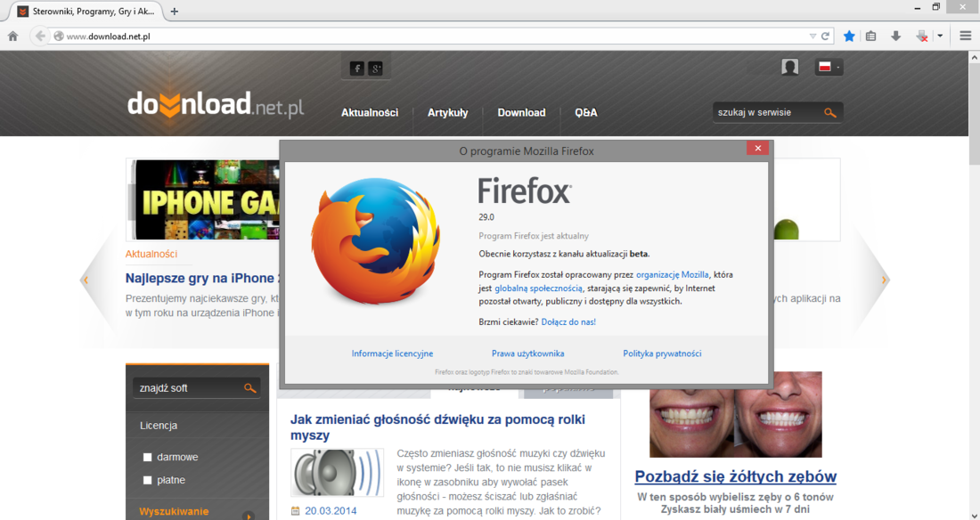
Task: Open a new tab with plus button
Action: pos(175,12)
